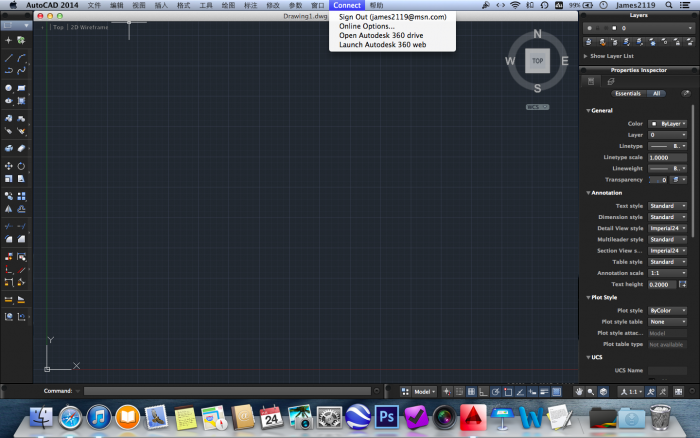Choose Launch Autodesk 360 web
The image size is (700, 438).
[382, 45]
